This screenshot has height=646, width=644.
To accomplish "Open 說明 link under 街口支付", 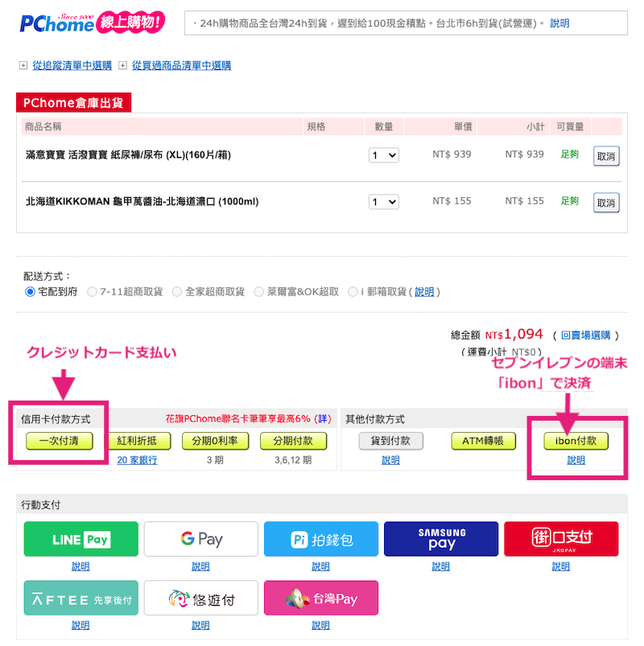I will click(x=561, y=566).
